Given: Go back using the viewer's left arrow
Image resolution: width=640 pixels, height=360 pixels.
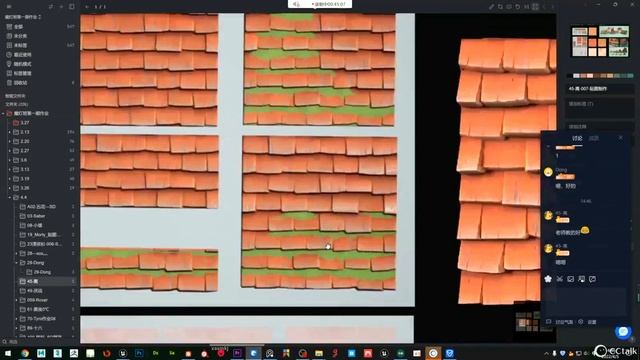Looking at the screenshot, I should tap(87, 7).
